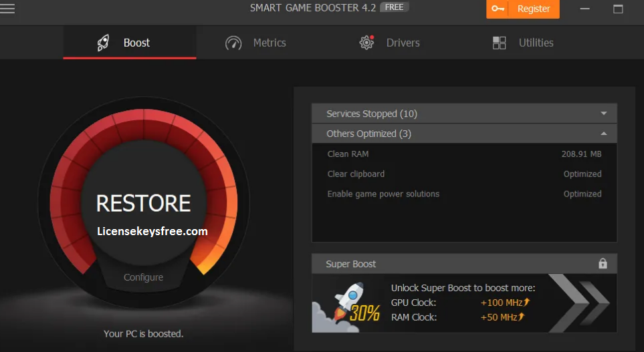This screenshot has height=352, width=644.
Task: Click the Super Boost header
Action: coord(464,264)
